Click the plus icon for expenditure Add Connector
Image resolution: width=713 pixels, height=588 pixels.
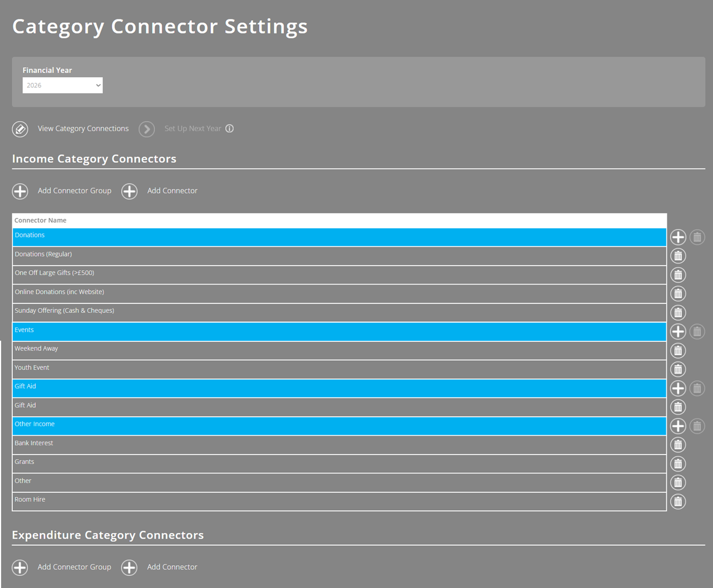[x=130, y=567]
